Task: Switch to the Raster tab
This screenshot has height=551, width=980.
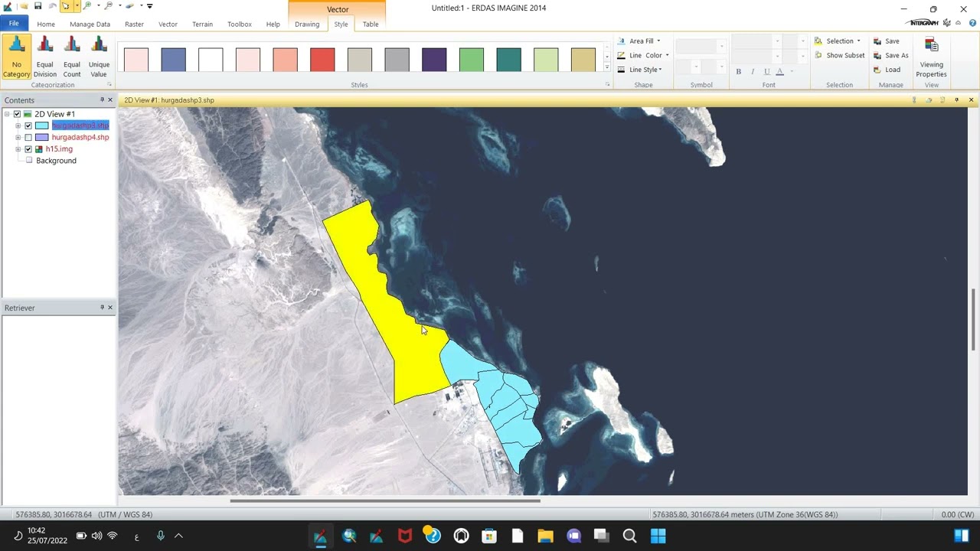Action: coord(134,24)
